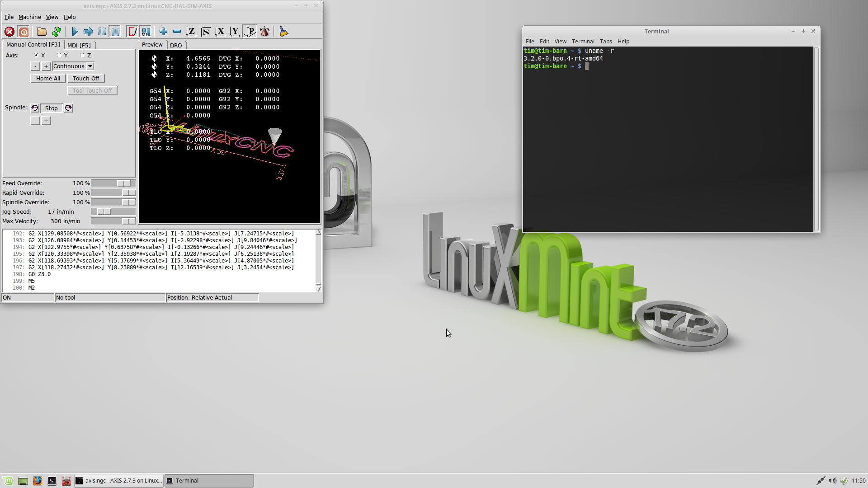The width and height of the screenshot is (868, 488).
Task: Toggle the Emergency Stop button in AXIS
Action: [x=9, y=32]
